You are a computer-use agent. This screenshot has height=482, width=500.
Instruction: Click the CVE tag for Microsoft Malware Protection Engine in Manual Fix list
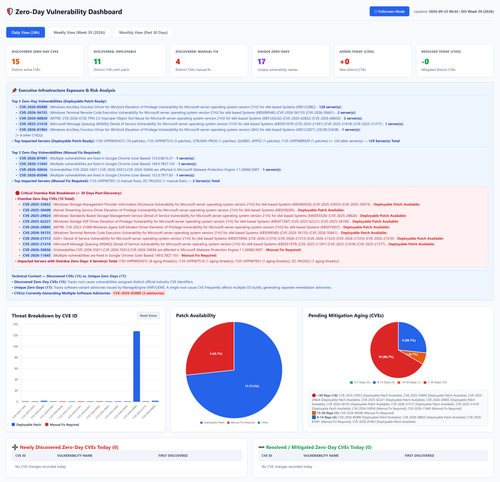(x=33, y=170)
